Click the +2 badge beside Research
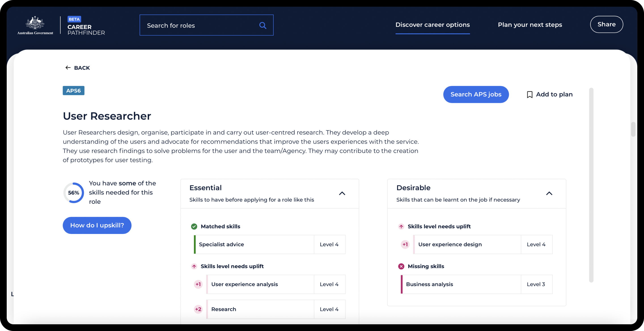Viewport: 644px width, 331px height. tap(198, 309)
